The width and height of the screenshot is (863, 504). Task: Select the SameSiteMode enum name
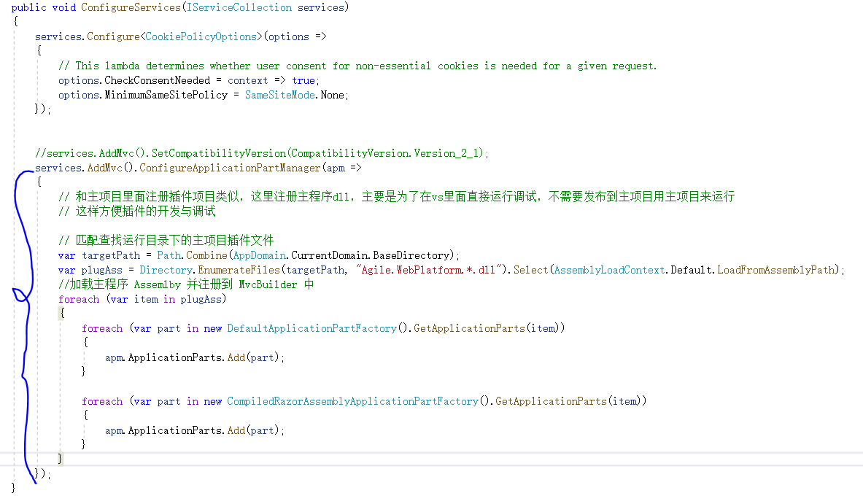[x=280, y=96]
